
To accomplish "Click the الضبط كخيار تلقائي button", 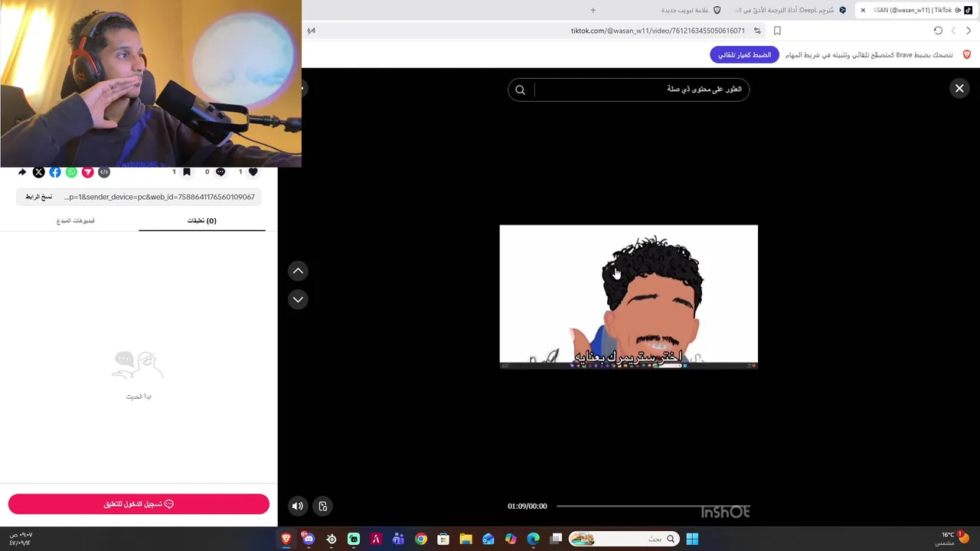I will click(x=744, y=55).
